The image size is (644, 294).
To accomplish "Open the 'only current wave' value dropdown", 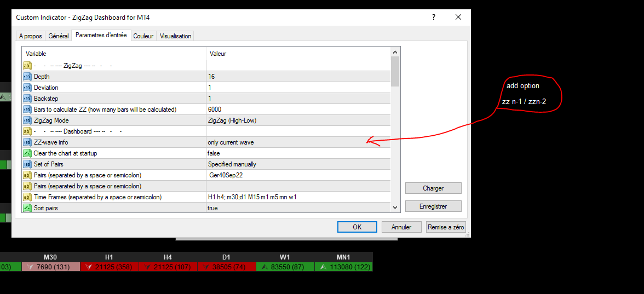I will coord(298,142).
